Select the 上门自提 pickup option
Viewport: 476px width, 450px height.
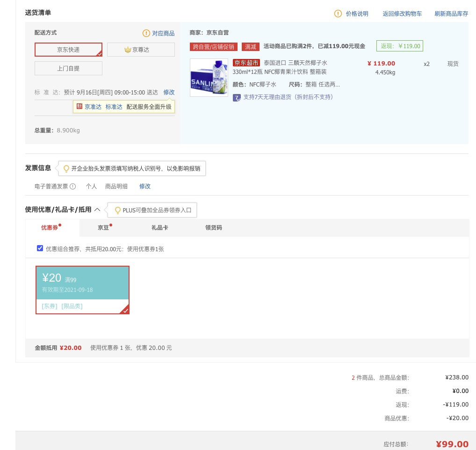(68, 68)
